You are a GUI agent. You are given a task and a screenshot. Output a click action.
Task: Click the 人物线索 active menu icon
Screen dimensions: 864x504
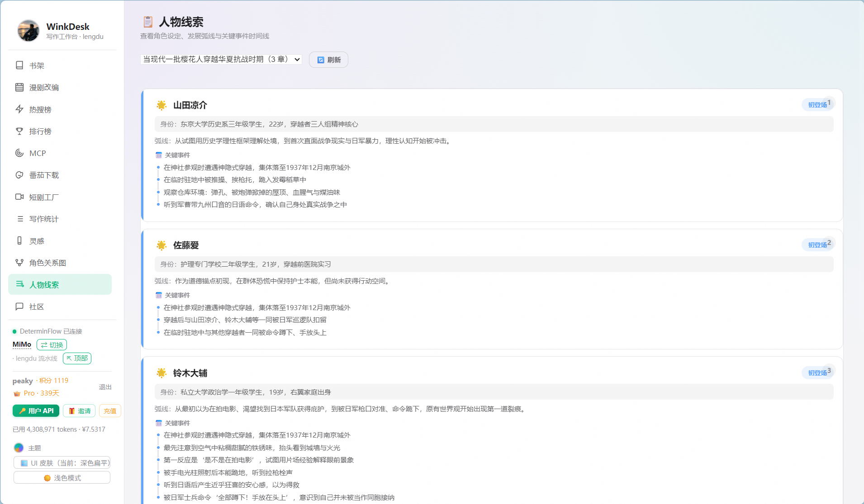[19, 284]
